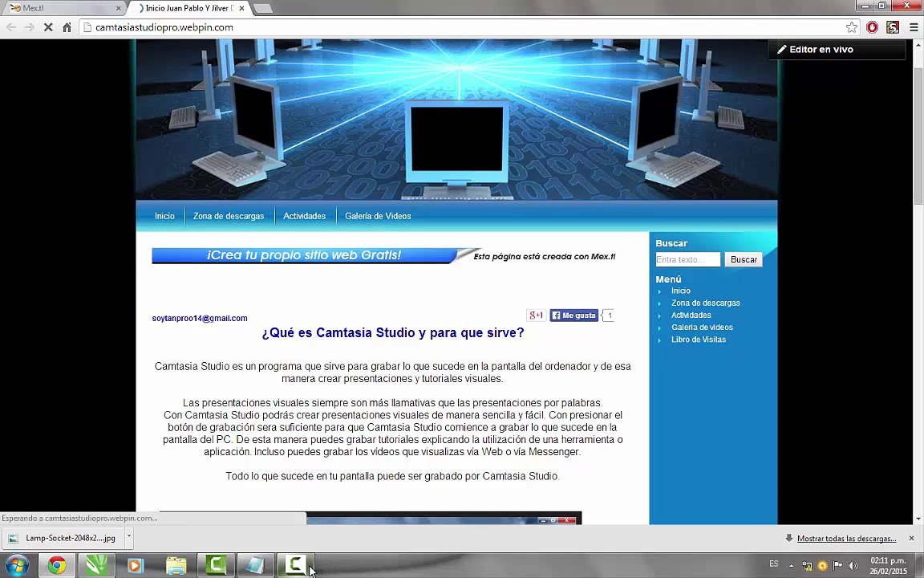
Task: Go to the browser home page
Action: point(67,28)
